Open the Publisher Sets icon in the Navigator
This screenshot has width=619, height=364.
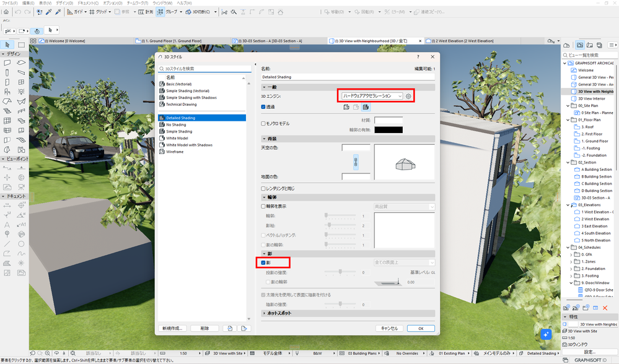click(599, 45)
